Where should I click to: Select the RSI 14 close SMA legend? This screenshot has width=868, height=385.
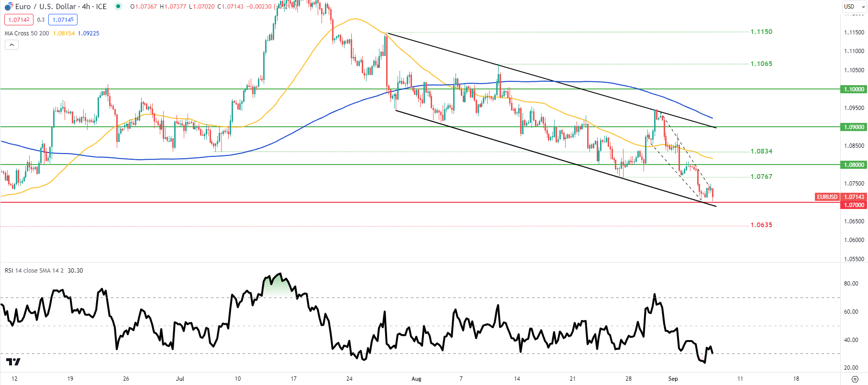pyautogui.click(x=35, y=271)
